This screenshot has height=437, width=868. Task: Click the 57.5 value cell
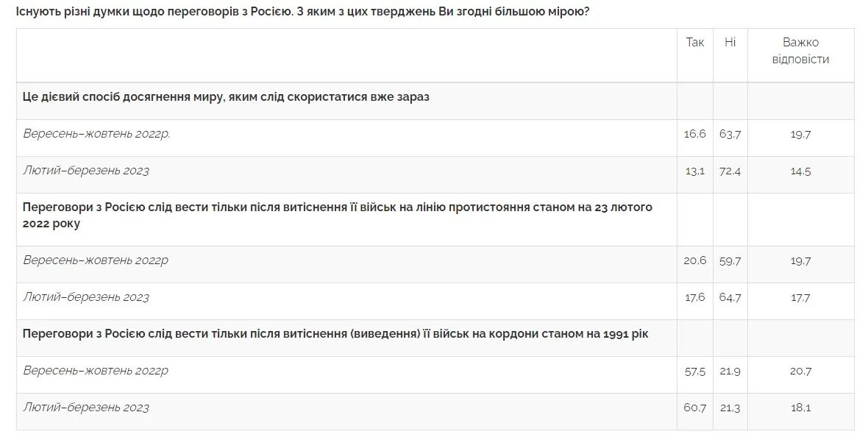point(694,371)
